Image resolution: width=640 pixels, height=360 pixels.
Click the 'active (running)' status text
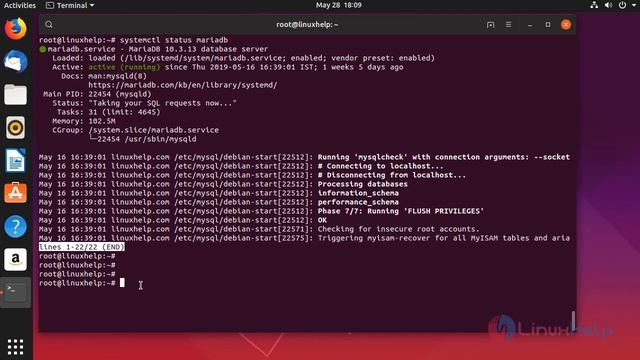pos(124,67)
